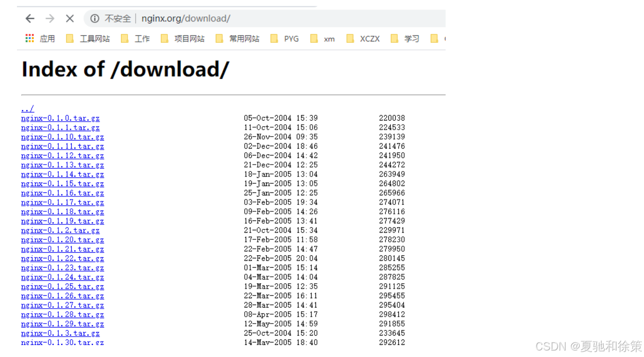Open the 工具网站 bookmark folder

(88, 38)
